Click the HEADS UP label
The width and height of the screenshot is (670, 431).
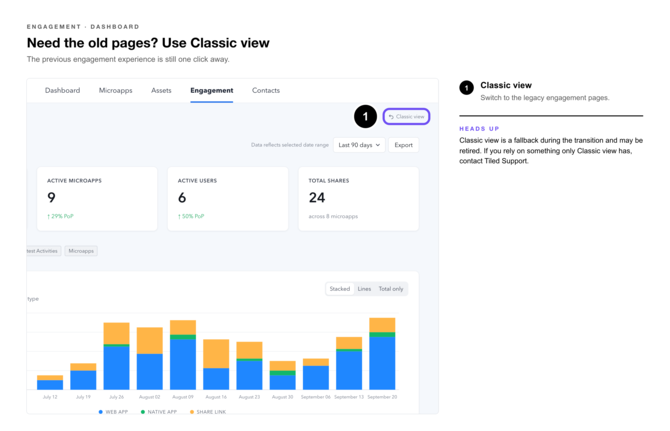tap(479, 129)
